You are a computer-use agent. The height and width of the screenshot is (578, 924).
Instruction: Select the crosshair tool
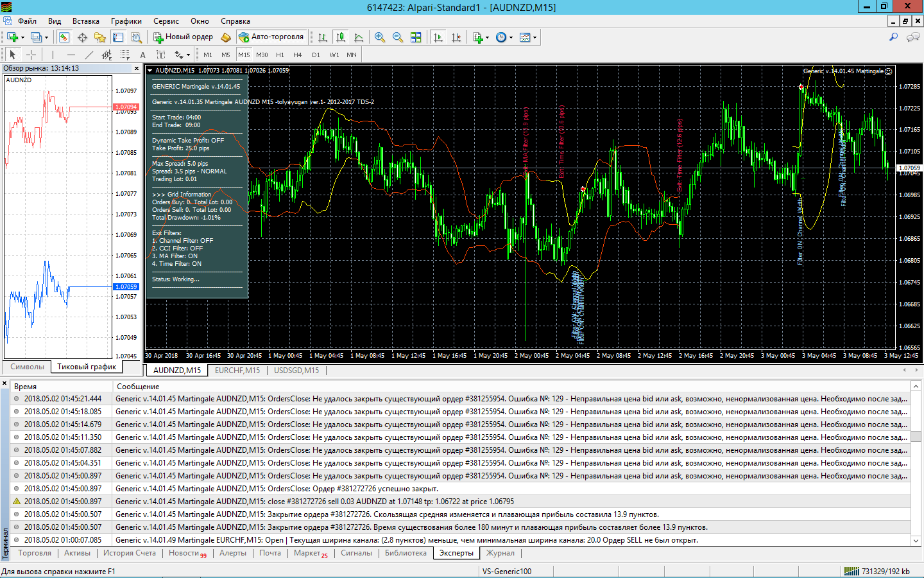31,55
